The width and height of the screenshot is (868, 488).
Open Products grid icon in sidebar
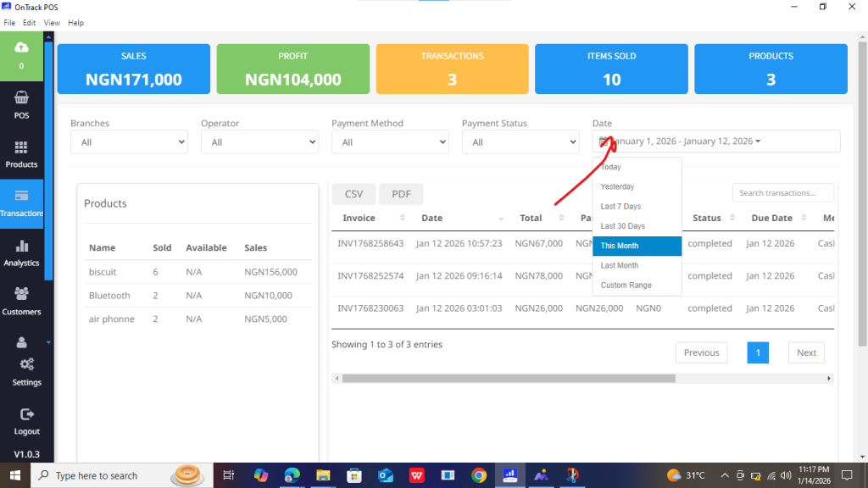click(x=21, y=147)
